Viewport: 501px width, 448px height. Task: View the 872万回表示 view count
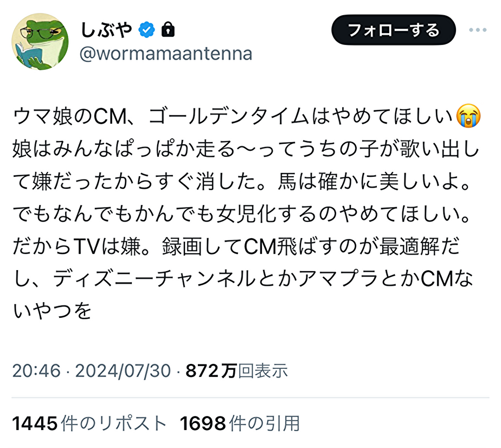(x=237, y=371)
